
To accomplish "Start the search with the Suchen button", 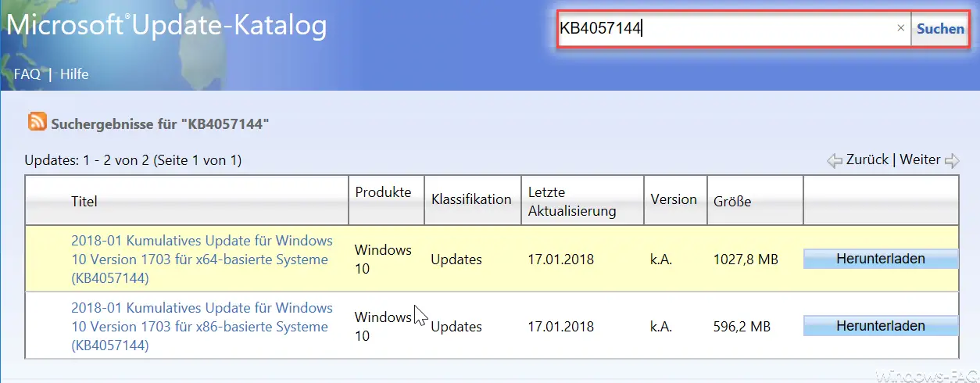I will click(940, 29).
